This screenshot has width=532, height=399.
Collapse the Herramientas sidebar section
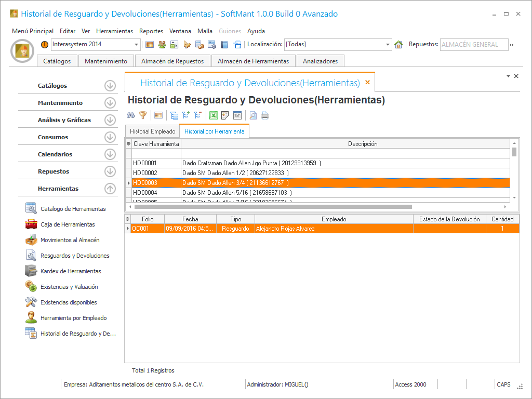click(110, 189)
